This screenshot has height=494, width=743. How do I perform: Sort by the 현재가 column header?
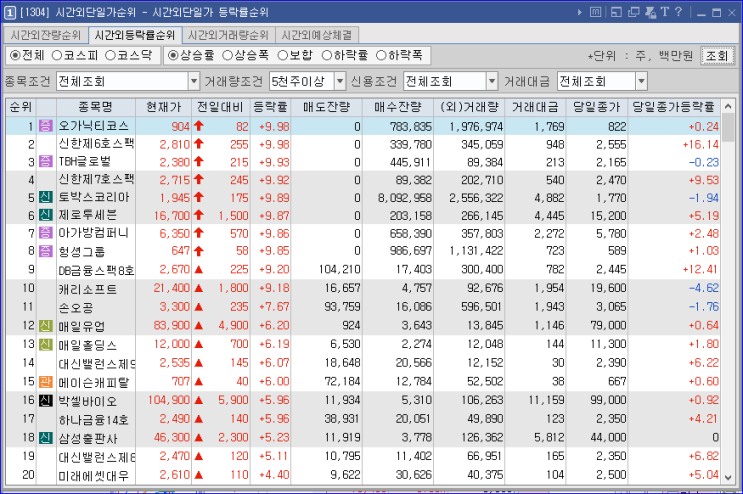point(163,107)
